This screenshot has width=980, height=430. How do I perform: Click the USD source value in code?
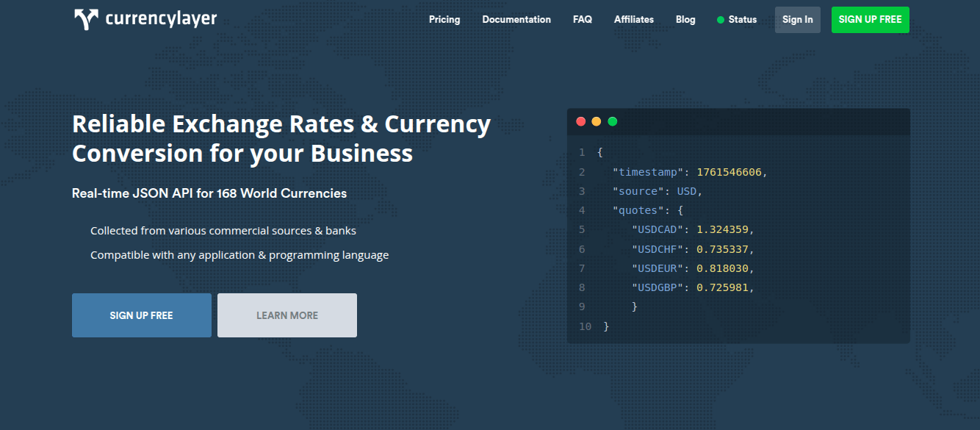tap(686, 191)
